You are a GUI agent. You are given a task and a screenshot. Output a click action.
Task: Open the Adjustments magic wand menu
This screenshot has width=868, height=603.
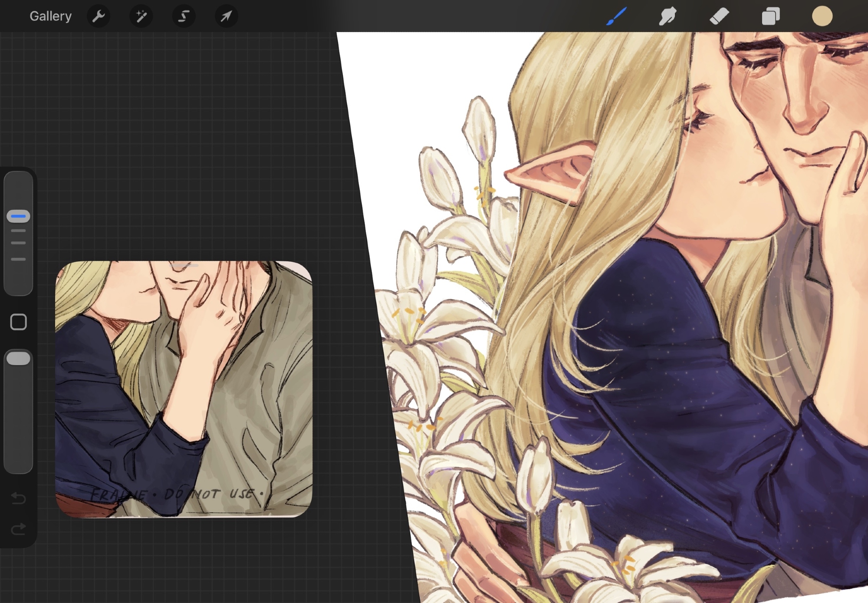coord(141,16)
